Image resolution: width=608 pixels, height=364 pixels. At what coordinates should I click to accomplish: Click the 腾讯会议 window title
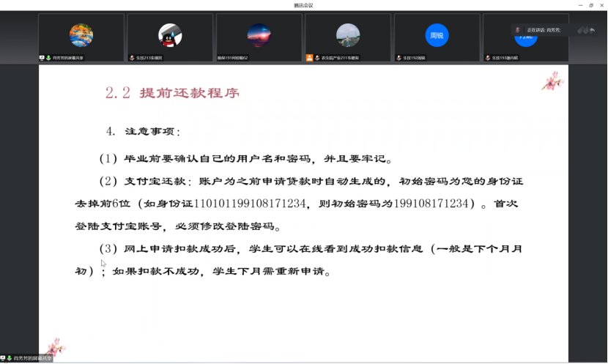point(303,4)
